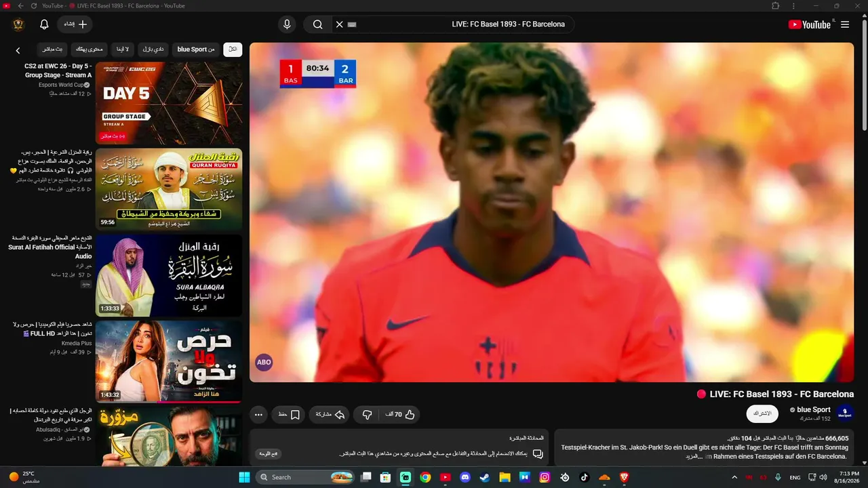
Task: Open the weather widget showing 25°C
Action: point(24,477)
